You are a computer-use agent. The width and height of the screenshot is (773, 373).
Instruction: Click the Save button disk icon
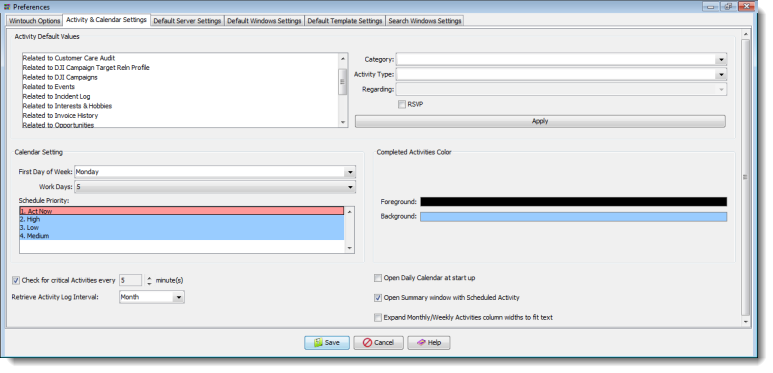pyautogui.click(x=318, y=342)
